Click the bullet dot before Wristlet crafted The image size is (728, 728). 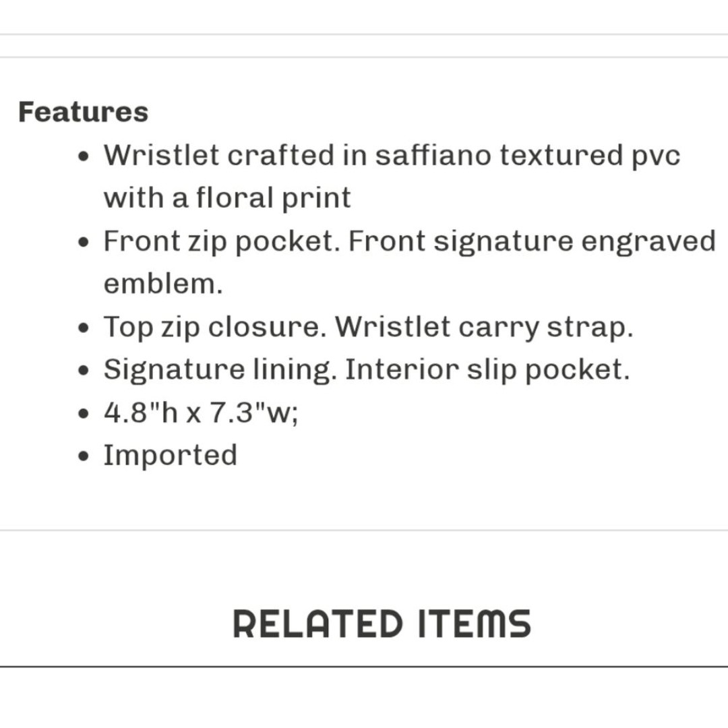pos(83,156)
